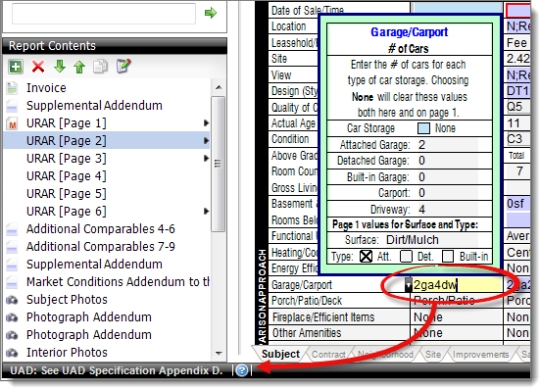540x388 pixels.
Task: Expand URAR [Page 6] submenu arrow
Action: click(206, 211)
